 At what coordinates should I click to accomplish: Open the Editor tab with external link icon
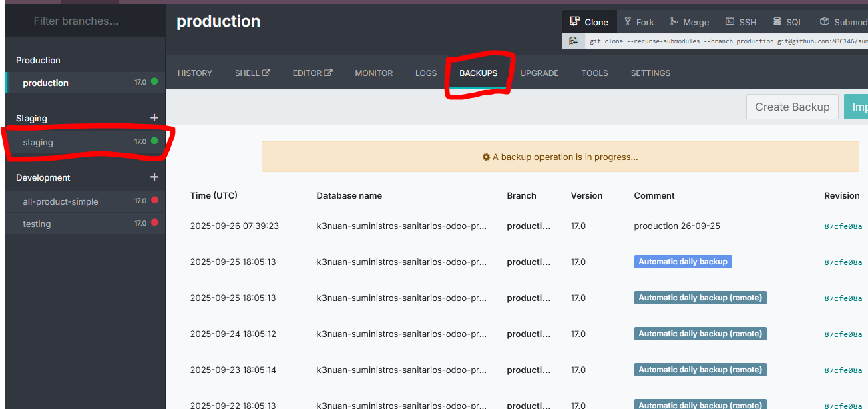(312, 73)
